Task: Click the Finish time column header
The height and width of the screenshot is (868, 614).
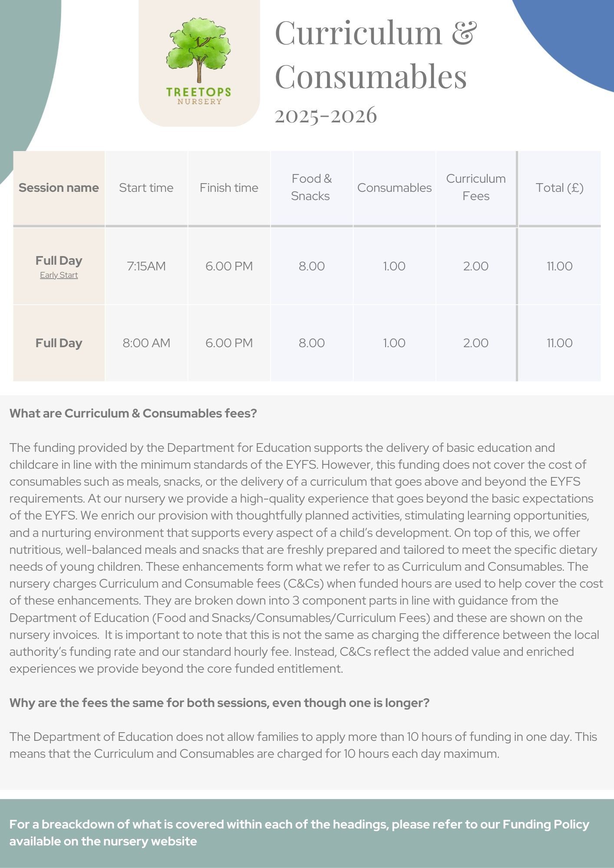Action: click(229, 187)
